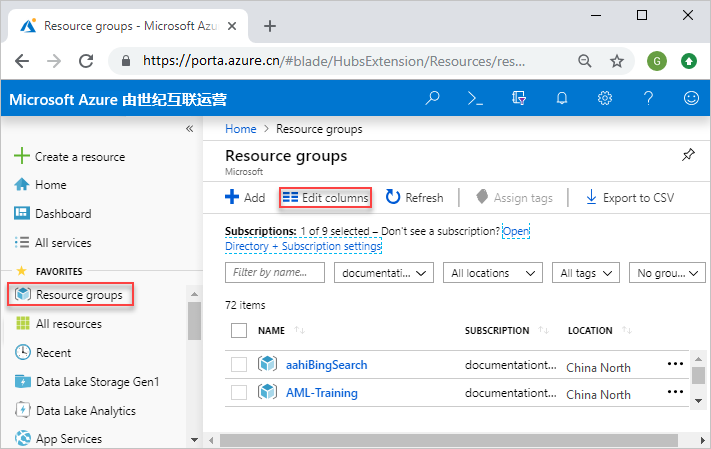Open the Directory and subscription filter icon
The width and height of the screenshot is (711, 449).
pos(518,98)
